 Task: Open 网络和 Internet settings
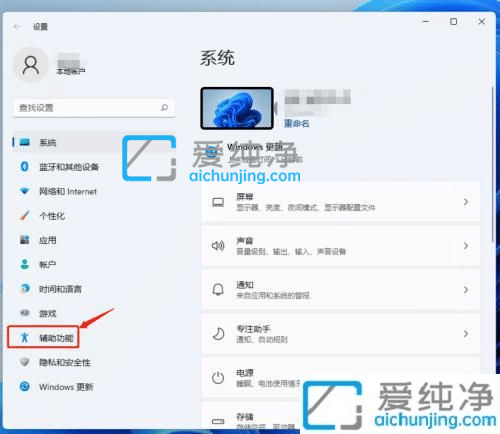click(68, 192)
